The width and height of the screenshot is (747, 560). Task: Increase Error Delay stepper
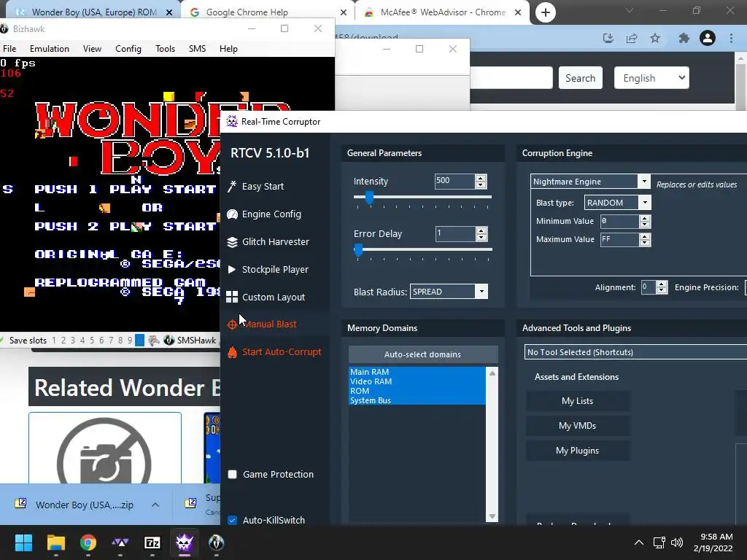(x=481, y=231)
